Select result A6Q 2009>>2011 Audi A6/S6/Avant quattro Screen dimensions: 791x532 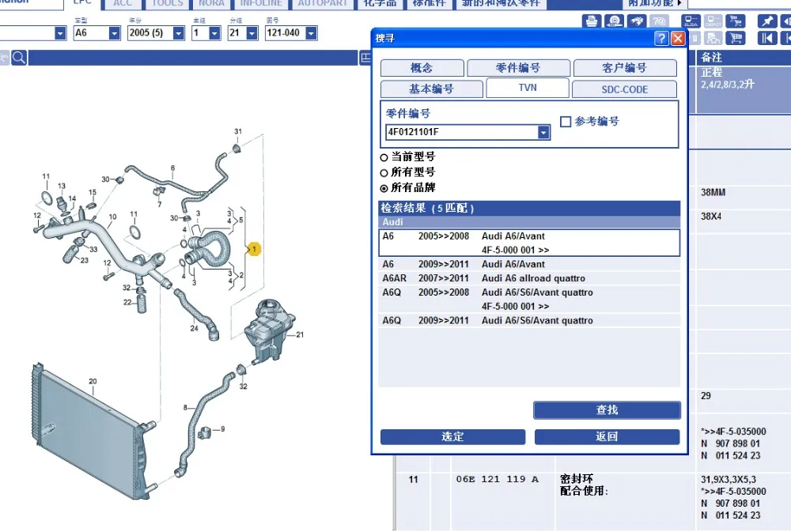pos(529,320)
